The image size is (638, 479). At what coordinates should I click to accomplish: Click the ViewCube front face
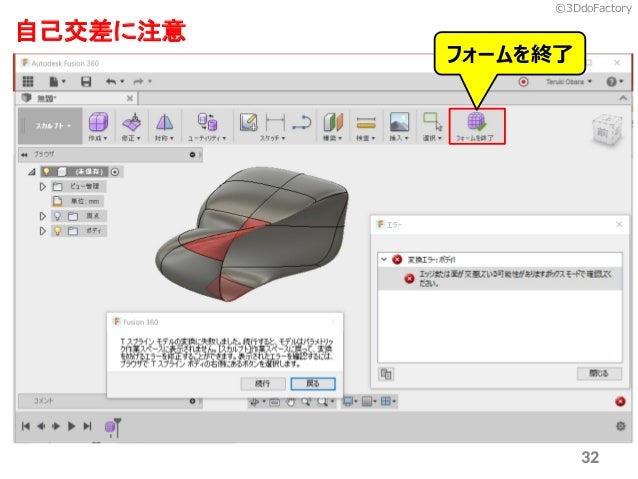tap(603, 132)
